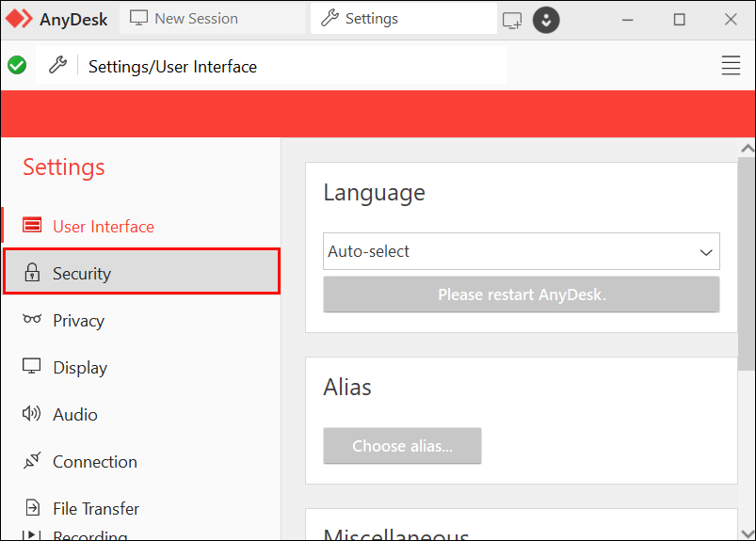This screenshot has width=756, height=541.
Task: Click the Please restart AnyDesk button
Action: (x=521, y=294)
